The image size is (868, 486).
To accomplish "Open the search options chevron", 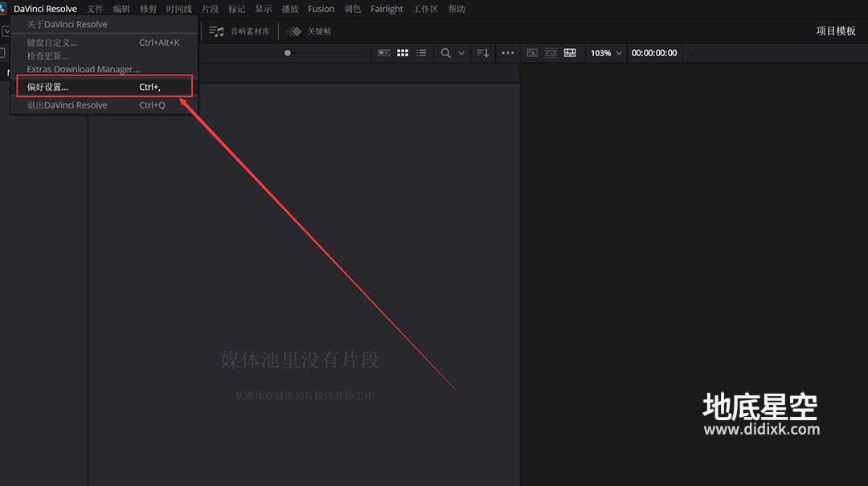I will click(461, 53).
